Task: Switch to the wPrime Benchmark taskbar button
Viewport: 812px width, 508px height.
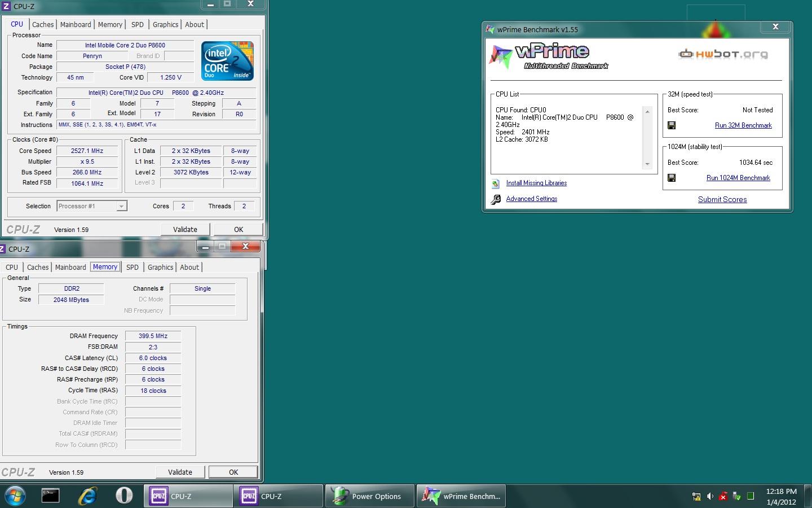Action: point(461,496)
